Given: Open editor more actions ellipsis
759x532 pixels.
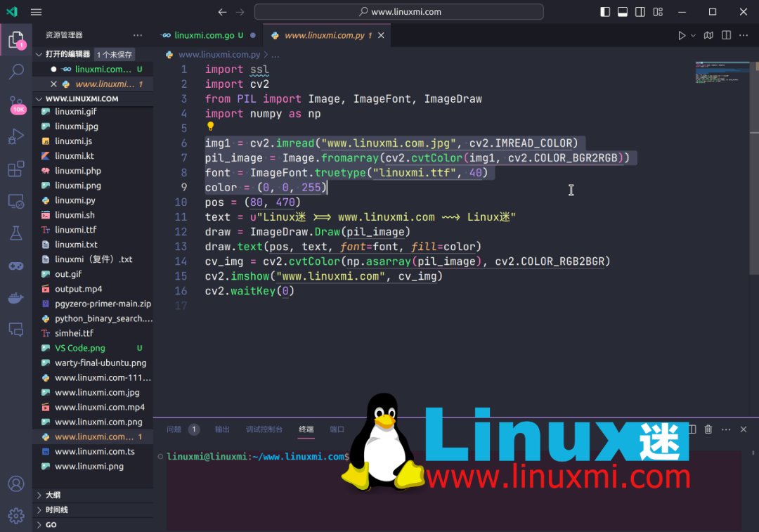Looking at the screenshot, I should (744, 35).
